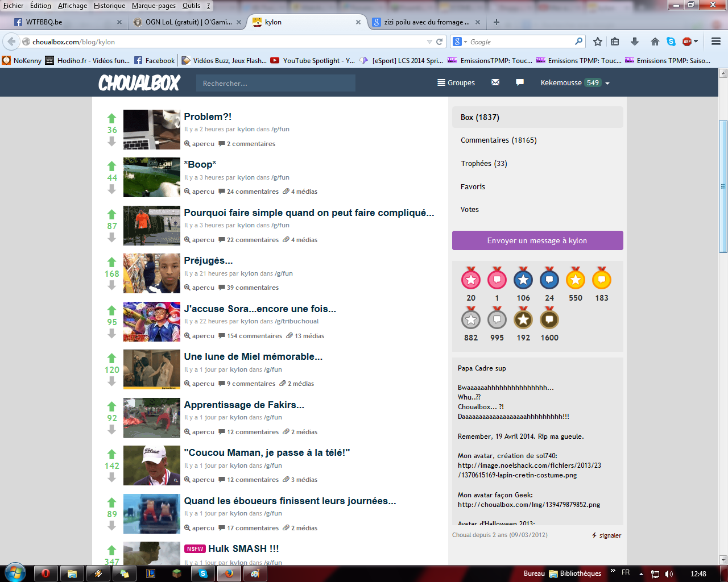Click the speech bubble notifications icon
This screenshot has height=582, width=728.
coord(519,82)
